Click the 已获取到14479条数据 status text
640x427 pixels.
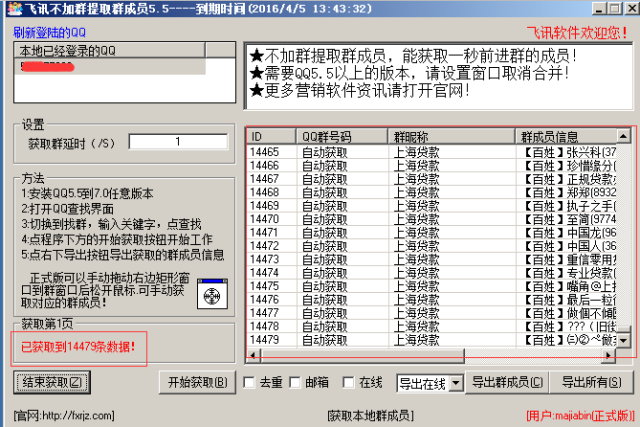78,347
